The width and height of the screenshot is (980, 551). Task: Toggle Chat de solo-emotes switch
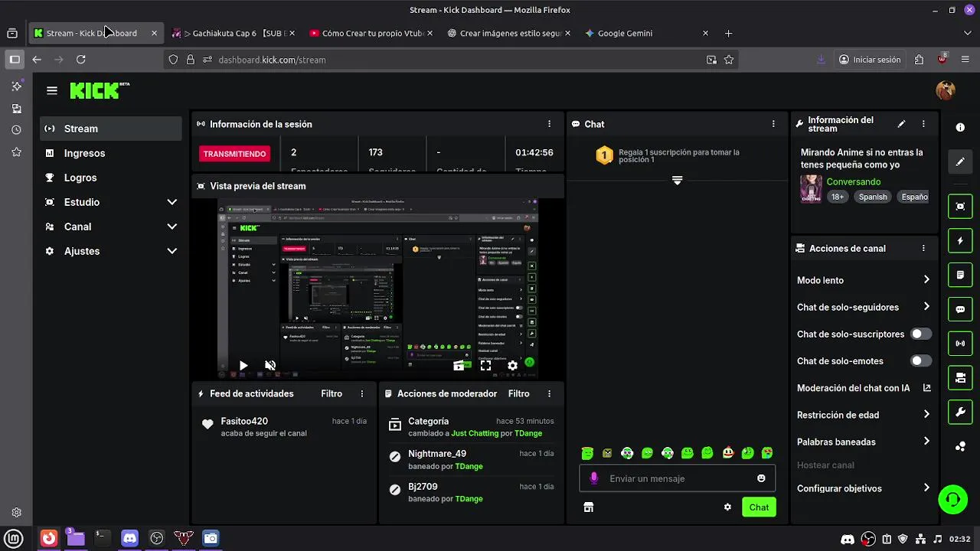921,361
